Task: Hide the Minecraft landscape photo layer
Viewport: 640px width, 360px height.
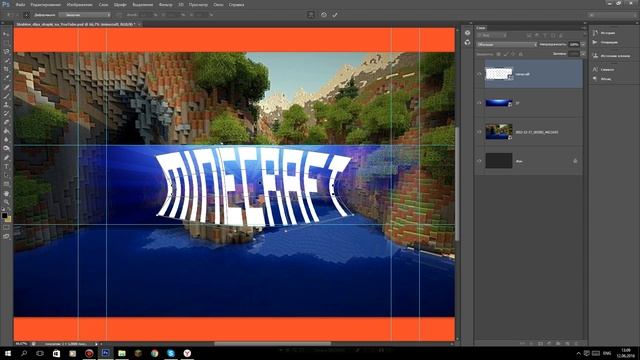Action: (479, 132)
